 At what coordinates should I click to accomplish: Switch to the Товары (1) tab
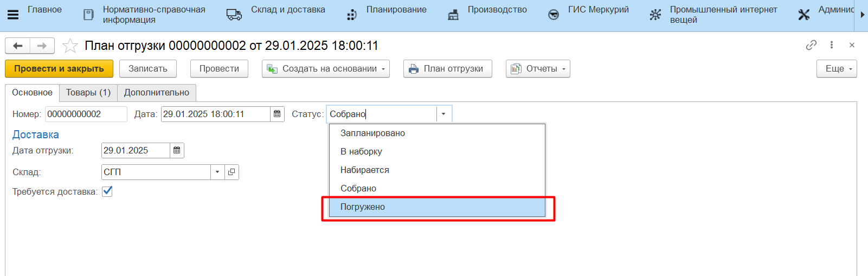pyautogui.click(x=88, y=93)
